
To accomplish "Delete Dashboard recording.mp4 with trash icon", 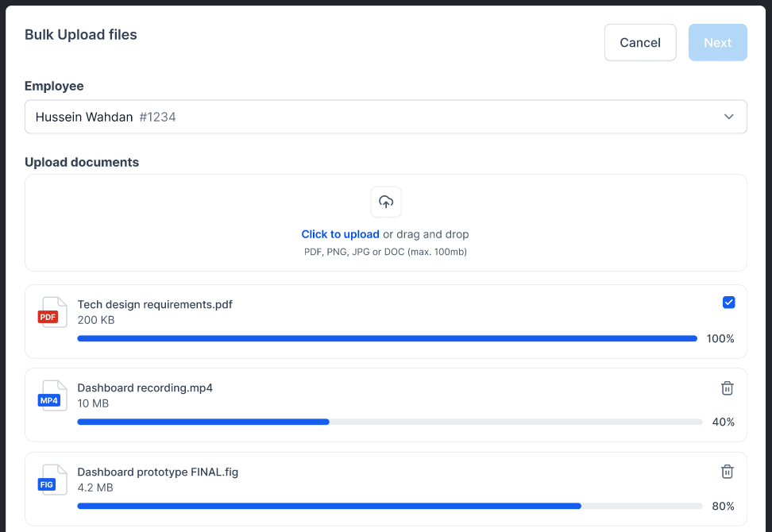I will click(727, 388).
